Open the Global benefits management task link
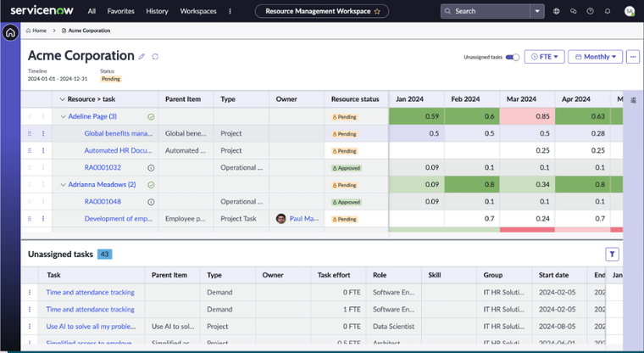644x353 pixels. (118, 133)
